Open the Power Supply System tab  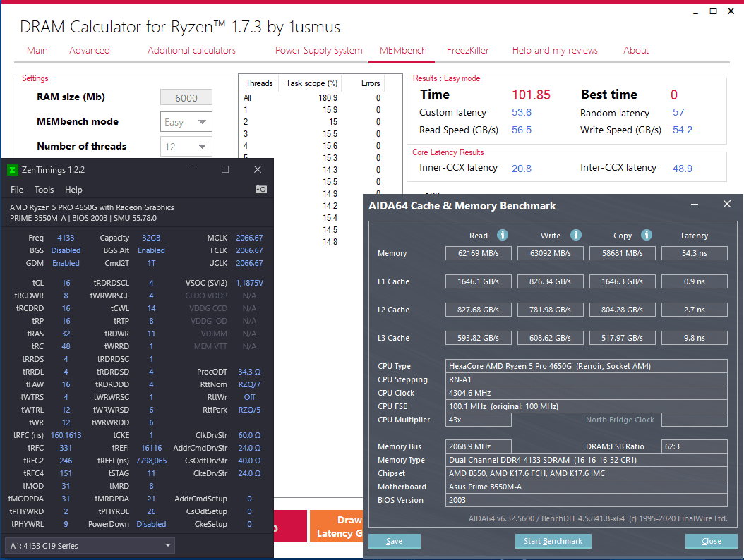tap(318, 50)
